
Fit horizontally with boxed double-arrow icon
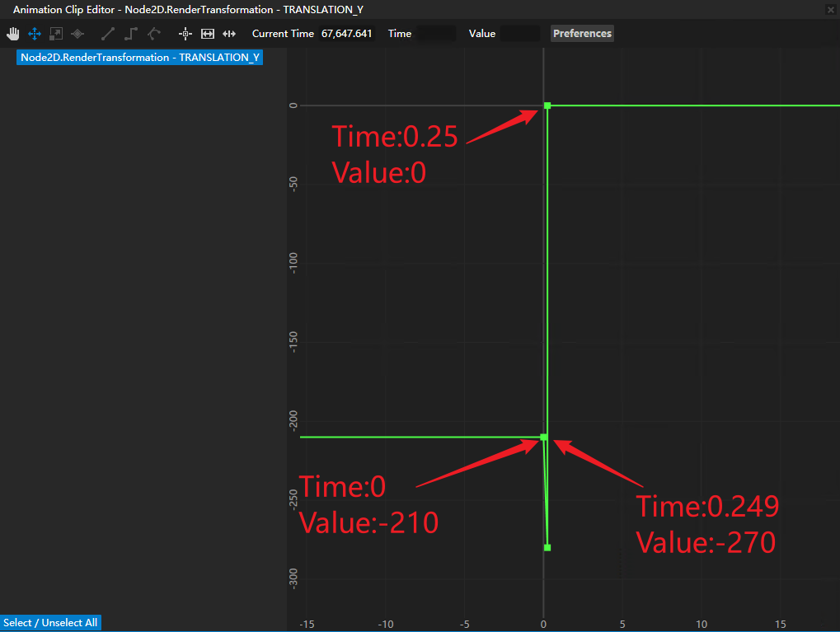[208, 34]
